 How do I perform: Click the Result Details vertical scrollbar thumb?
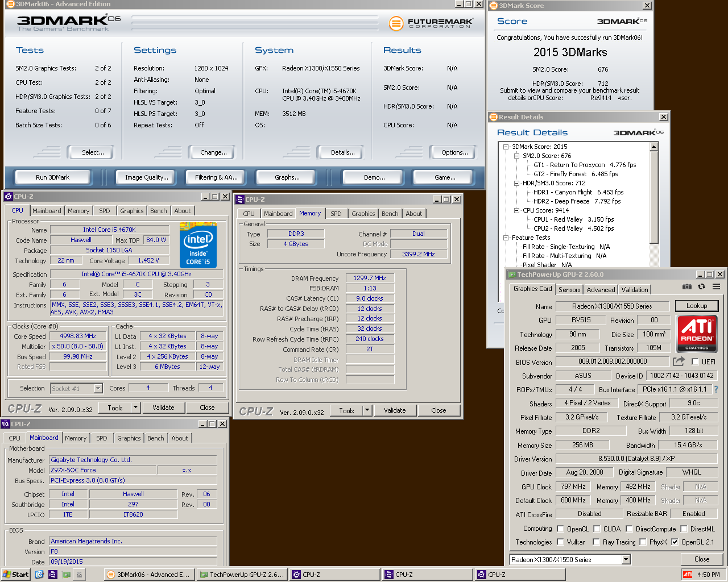pyautogui.click(x=654, y=198)
